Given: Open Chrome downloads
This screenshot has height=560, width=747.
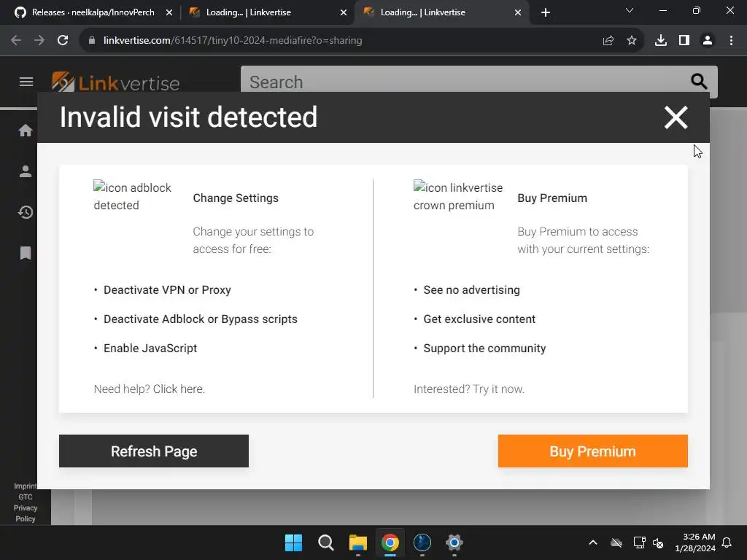Looking at the screenshot, I should pyautogui.click(x=661, y=41).
